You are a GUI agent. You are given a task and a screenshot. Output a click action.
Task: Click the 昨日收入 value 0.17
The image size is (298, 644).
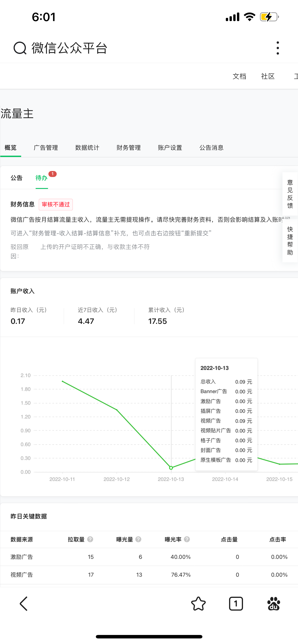pyautogui.click(x=18, y=321)
